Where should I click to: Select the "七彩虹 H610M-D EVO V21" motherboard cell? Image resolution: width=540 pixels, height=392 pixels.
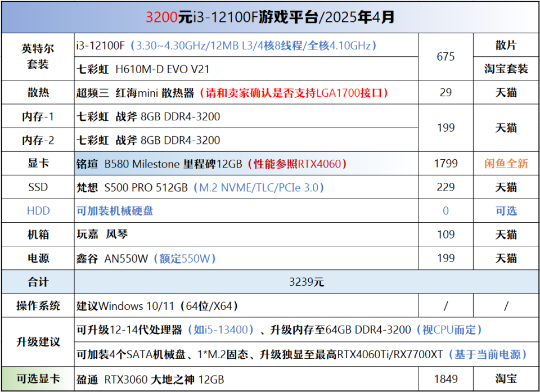[246, 69]
